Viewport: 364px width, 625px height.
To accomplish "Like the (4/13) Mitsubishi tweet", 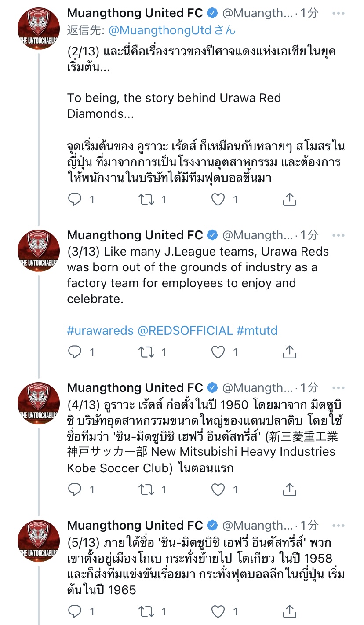I will click(218, 489).
